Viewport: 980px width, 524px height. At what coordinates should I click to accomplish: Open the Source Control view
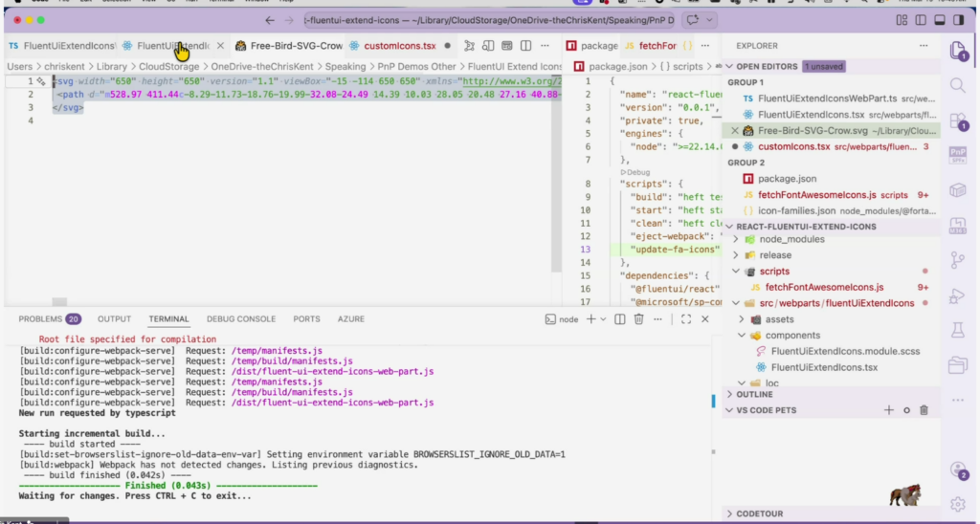point(958,260)
